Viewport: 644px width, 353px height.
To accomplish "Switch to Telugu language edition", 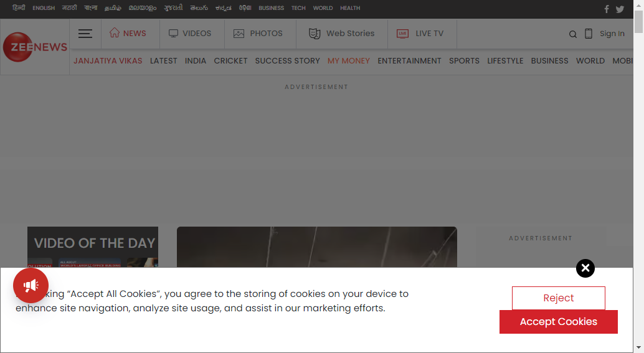I will pos(199,8).
